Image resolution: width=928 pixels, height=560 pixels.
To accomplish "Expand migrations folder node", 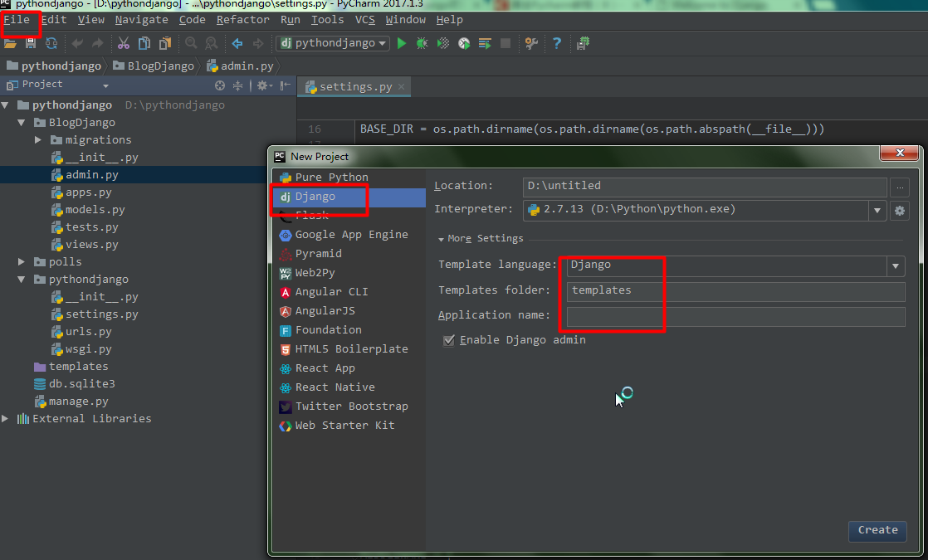I will [38, 140].
